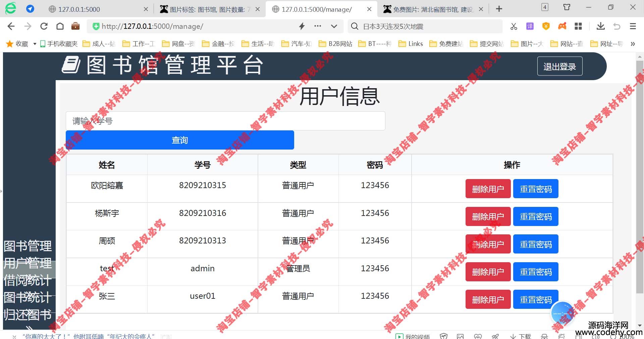Close the 图片标签 tab

pyautogui.click(x=258, y=9)
